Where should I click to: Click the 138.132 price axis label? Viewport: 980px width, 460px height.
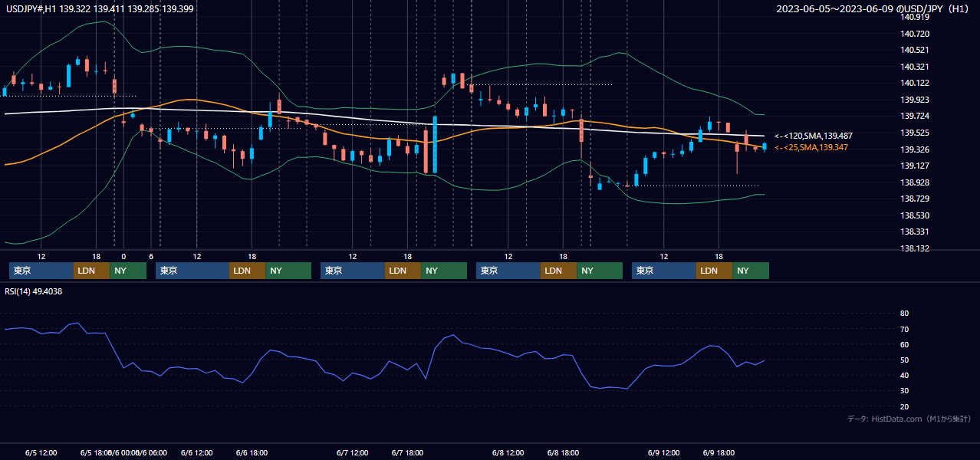pyautogui.click(x=915, y=249)
